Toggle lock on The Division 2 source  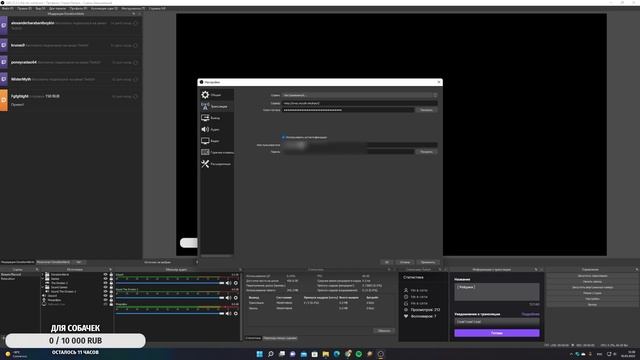click(x=111, y=283)
